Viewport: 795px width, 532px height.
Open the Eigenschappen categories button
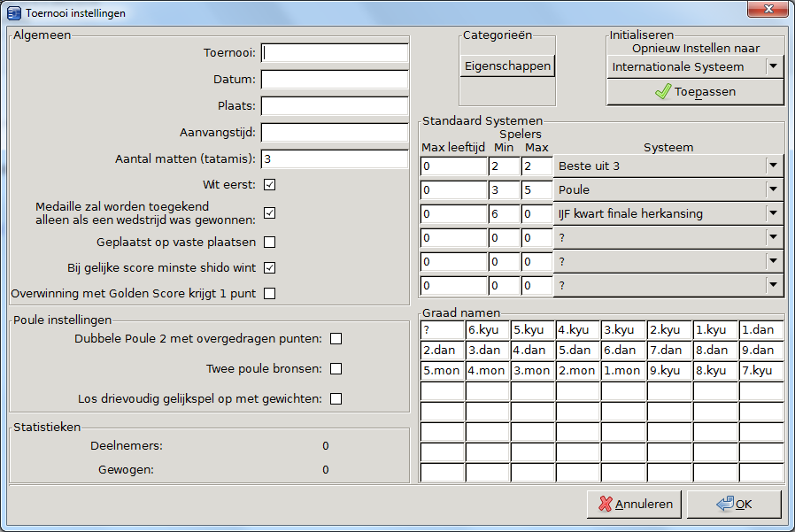coord(507,66)
